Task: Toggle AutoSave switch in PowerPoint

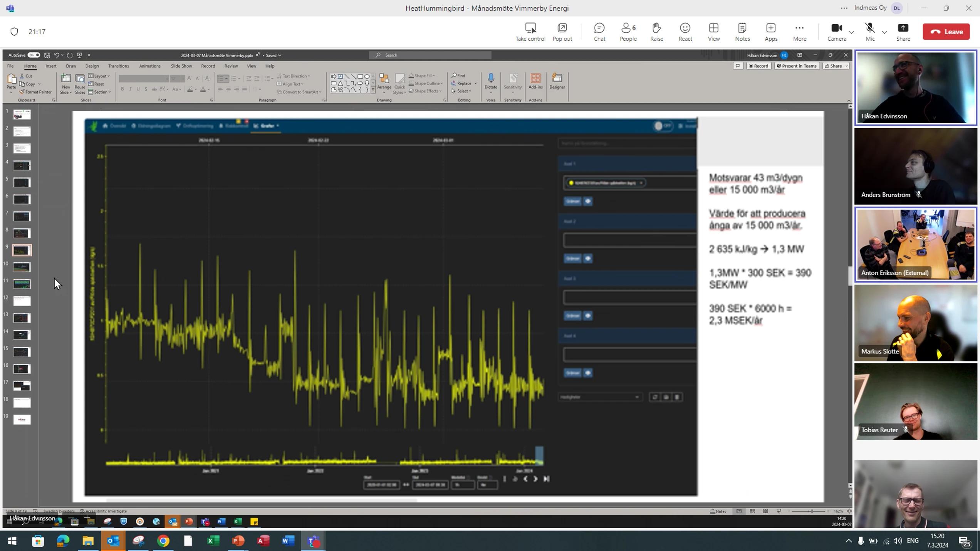Action: coord(34,55)
